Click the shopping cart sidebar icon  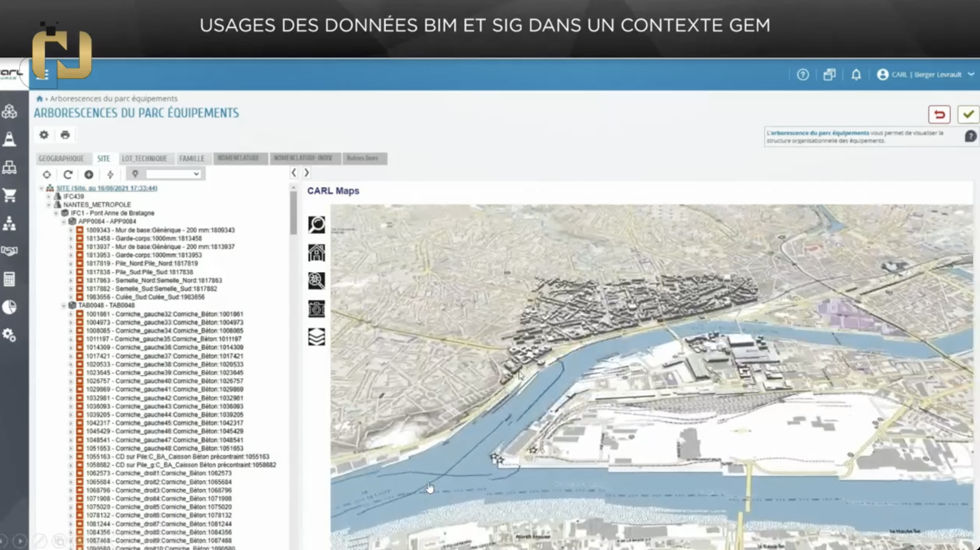[9, 195]
